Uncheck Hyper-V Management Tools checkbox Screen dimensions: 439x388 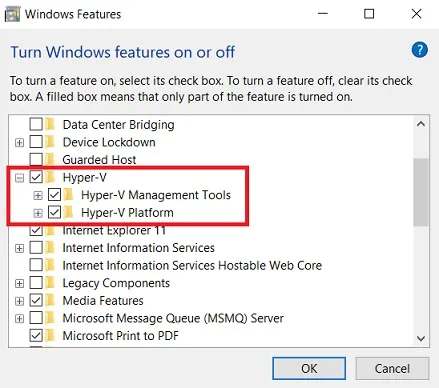(x=54, y=195)
